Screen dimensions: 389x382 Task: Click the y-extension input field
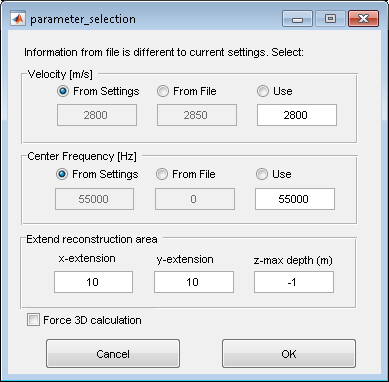click(x=194, y=282)
